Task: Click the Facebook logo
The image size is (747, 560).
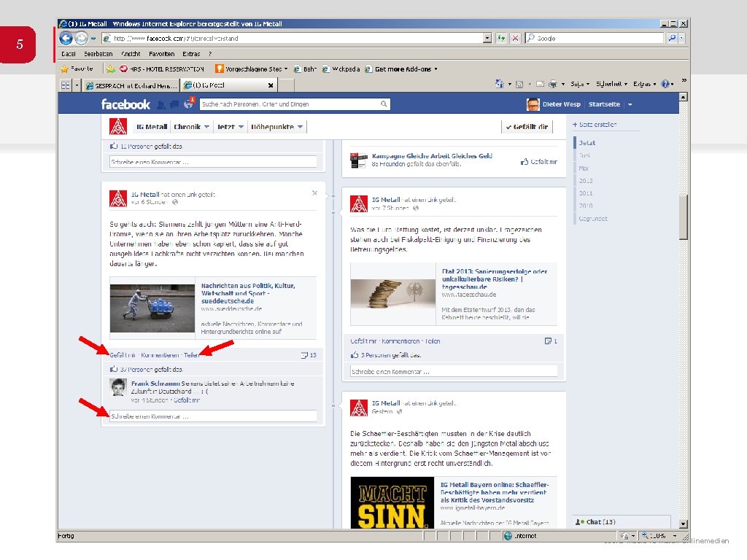Action: [125, 104]
